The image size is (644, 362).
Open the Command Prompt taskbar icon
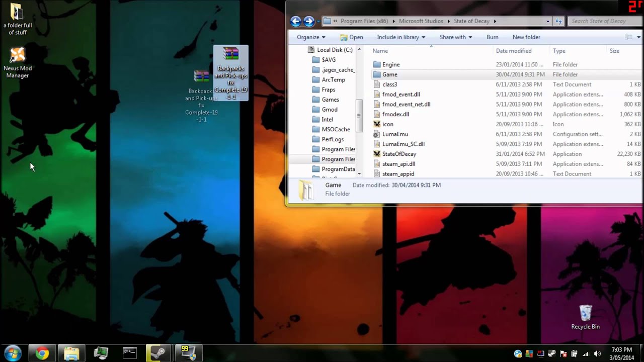(130, 353)
